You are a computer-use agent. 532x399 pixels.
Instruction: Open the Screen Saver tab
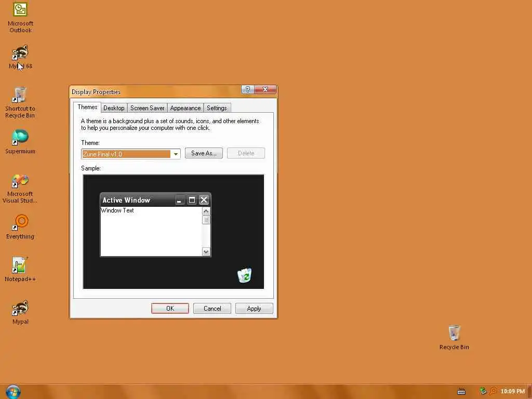coord(147,108)
